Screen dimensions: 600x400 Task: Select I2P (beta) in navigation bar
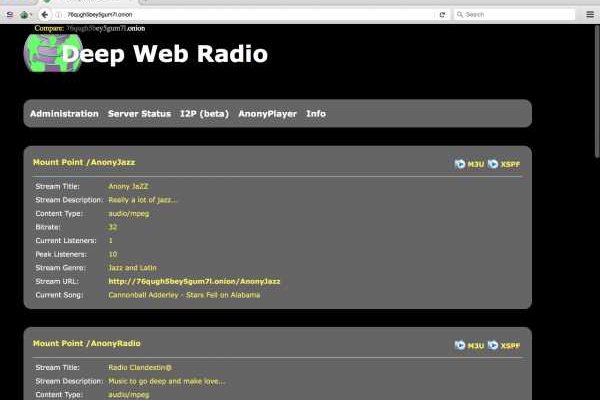(x=204, y=114)
